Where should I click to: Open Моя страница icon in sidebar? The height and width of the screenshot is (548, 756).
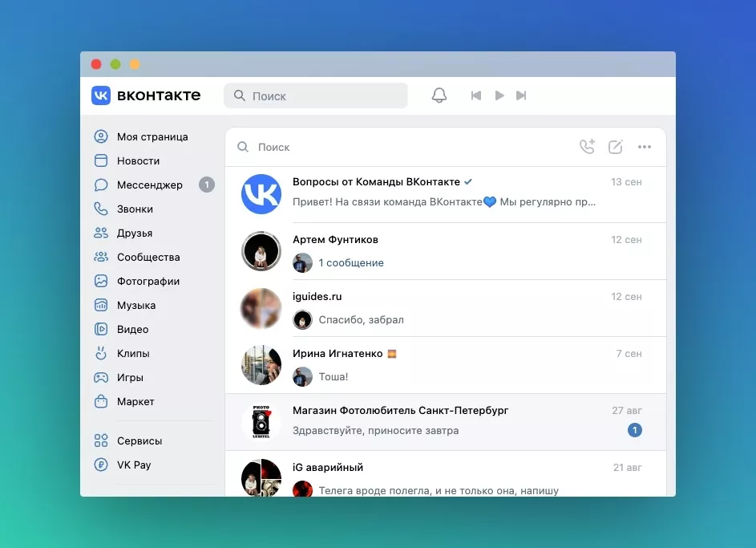101,136
